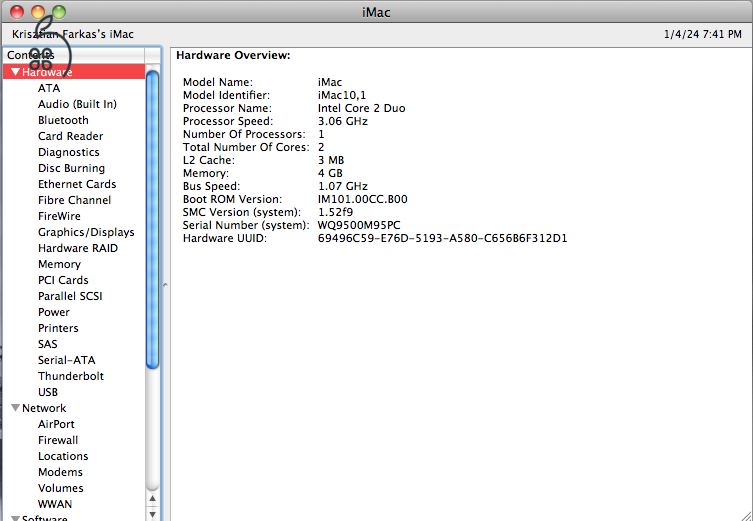Click the sidebar scroll up arrow

pyautogui.click(x=153, y=499)
